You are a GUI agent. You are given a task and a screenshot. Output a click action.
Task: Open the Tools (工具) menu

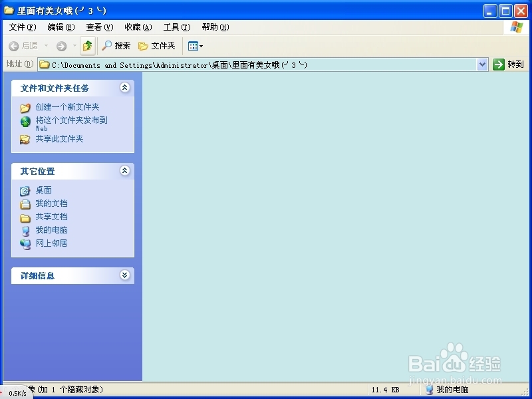177,27
